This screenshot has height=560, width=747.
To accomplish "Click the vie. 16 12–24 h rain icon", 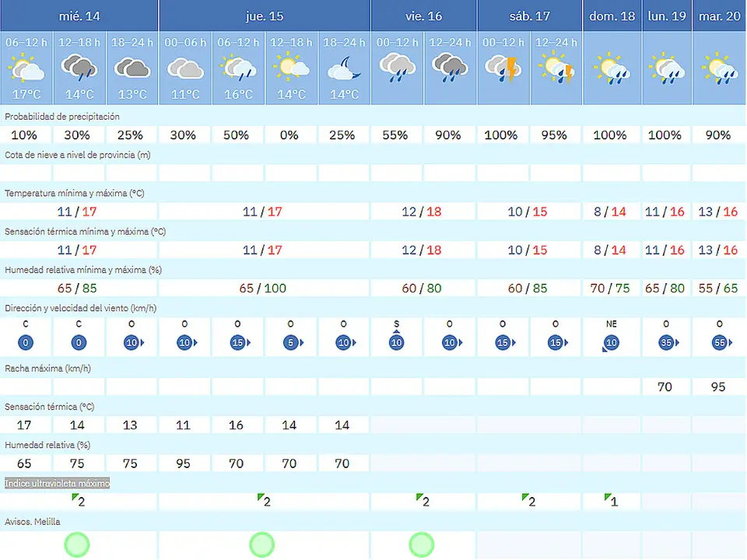I will 451,68.
